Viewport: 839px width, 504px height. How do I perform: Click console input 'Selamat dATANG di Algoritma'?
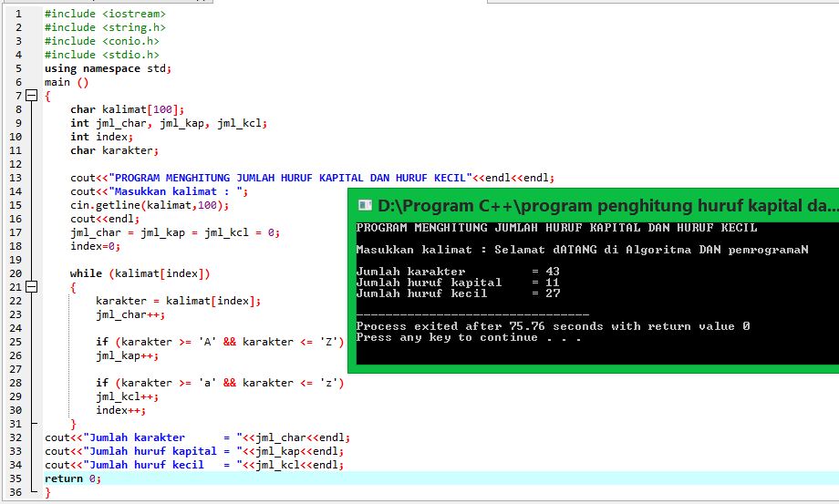tap(593, 250)
